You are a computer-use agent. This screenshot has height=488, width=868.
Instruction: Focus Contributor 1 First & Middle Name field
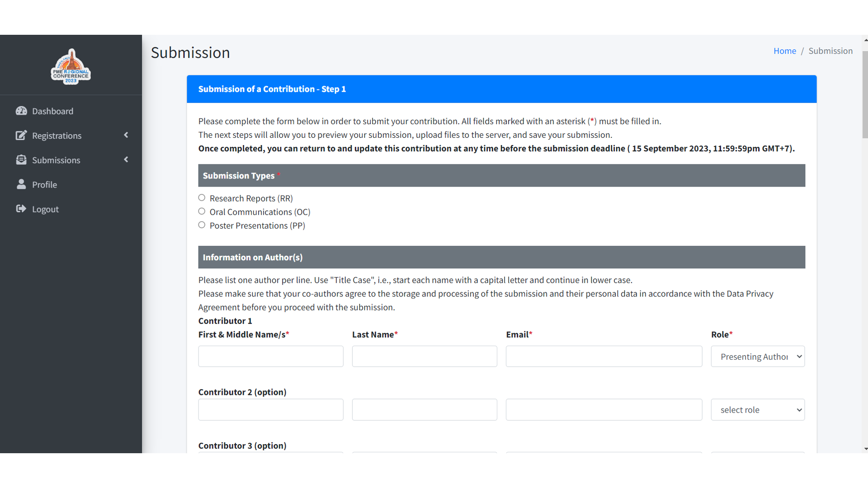271,357
